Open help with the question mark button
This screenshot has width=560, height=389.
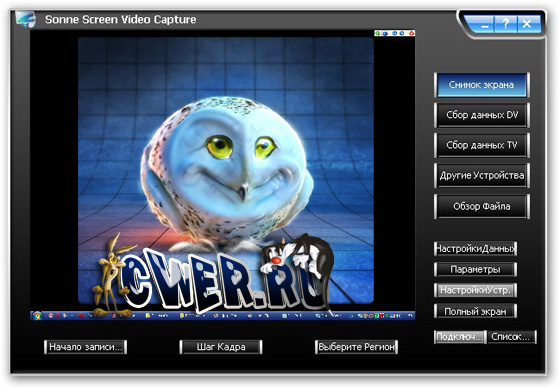(505, 24)
